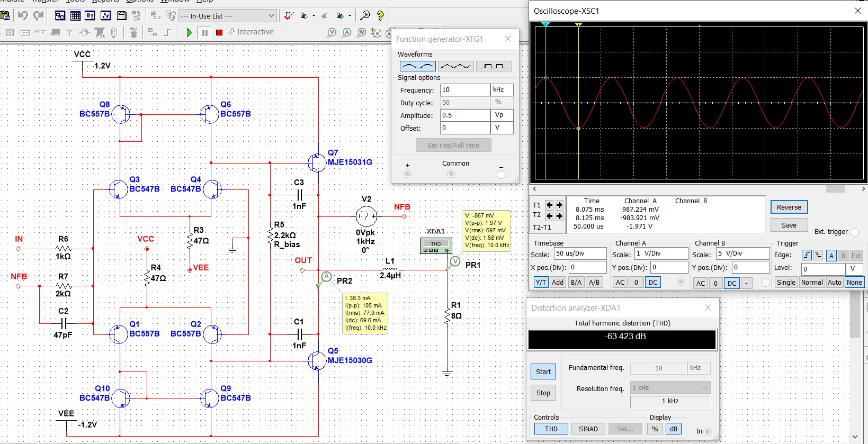This screenshot has width=868, height=444.
Task: Open the In-Use List dropdown
Action: [228, 16]
